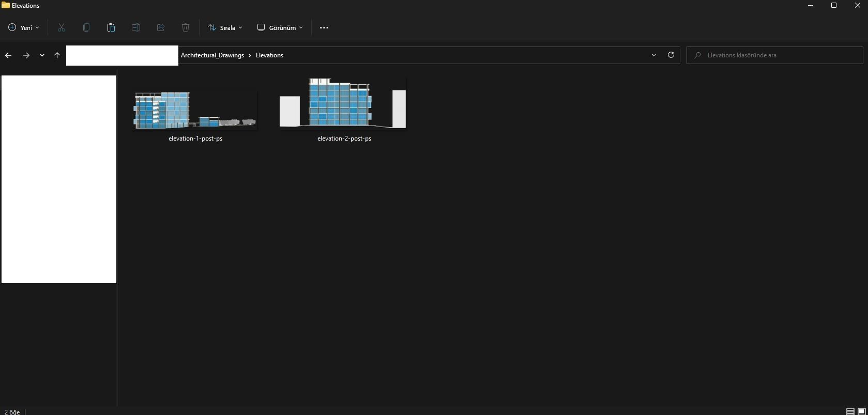Refresh the Elevations folder
This screenshot has height=415, width=868.
pyautogui.click(x=671, y=55)
